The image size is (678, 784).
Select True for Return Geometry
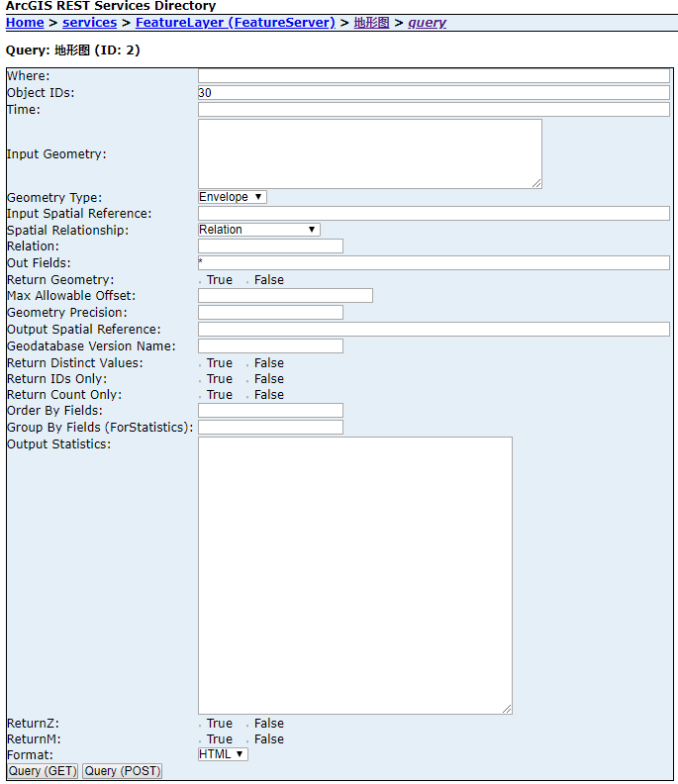click(201, 282)
